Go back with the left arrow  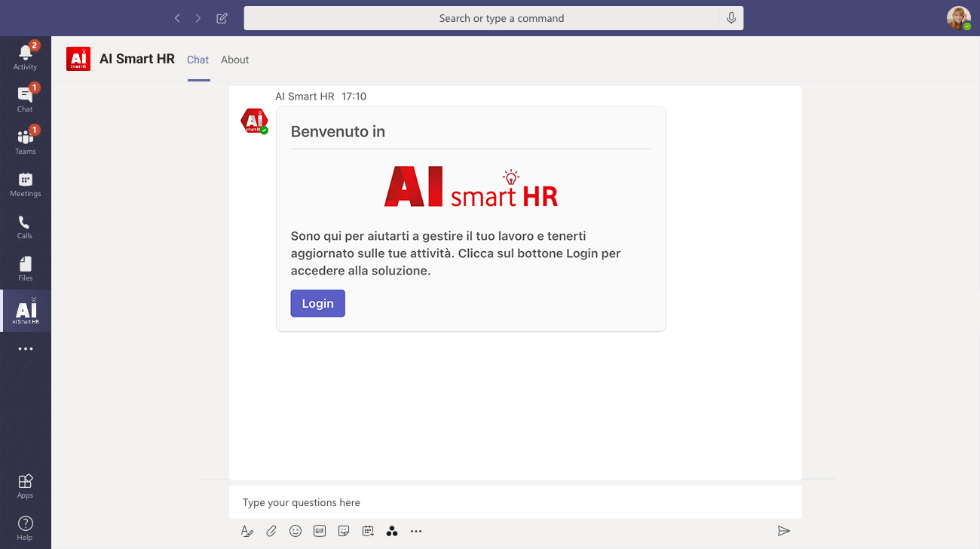[177, 18]
